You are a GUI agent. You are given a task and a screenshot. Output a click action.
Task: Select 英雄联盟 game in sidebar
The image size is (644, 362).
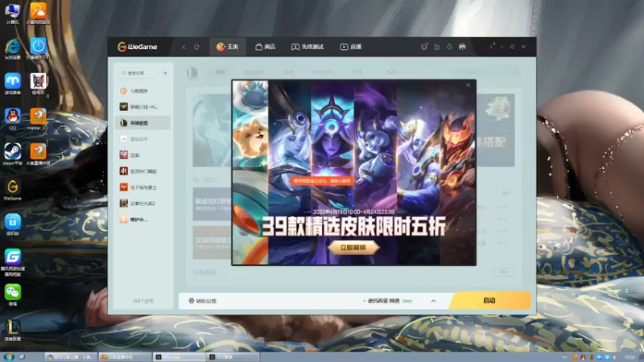pyautogui.click(x=143, y=123)
